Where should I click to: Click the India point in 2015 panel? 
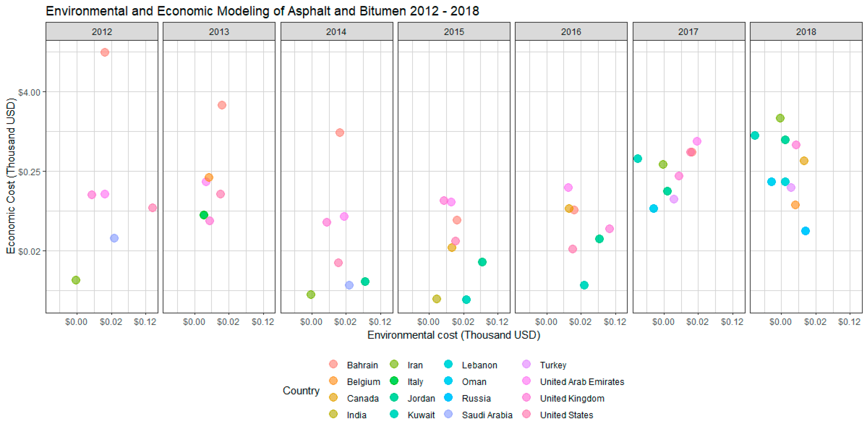coord(436,299)
